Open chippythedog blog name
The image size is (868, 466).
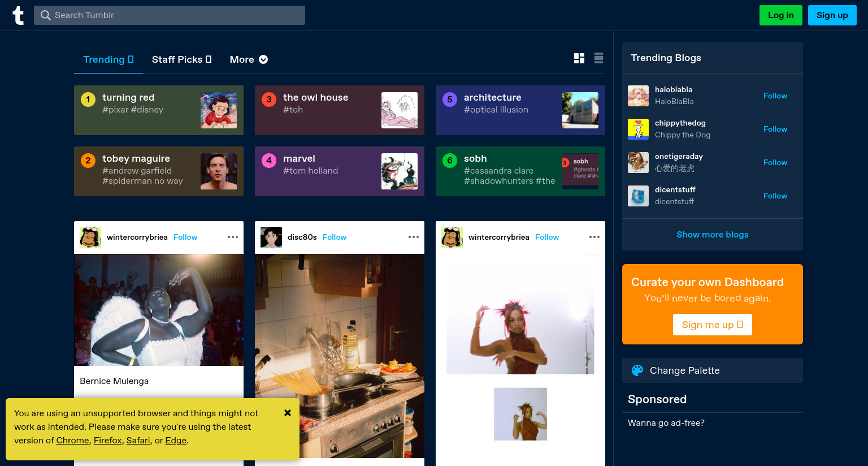(x=680, y=123)
